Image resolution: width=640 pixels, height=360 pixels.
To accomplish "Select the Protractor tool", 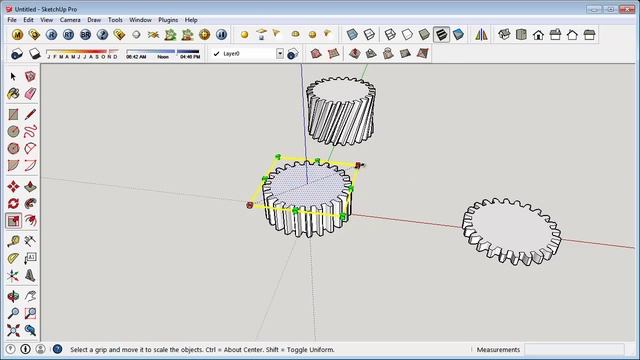I will [13, 258].
